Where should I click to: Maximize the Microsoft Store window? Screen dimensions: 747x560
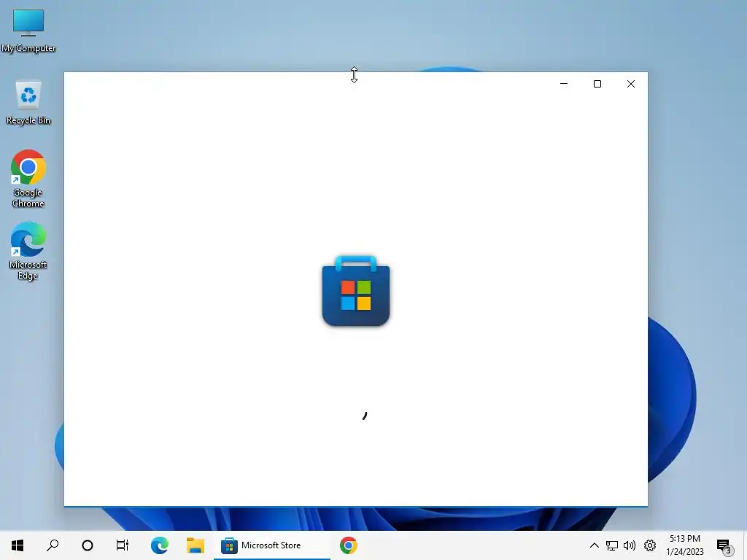597,84
